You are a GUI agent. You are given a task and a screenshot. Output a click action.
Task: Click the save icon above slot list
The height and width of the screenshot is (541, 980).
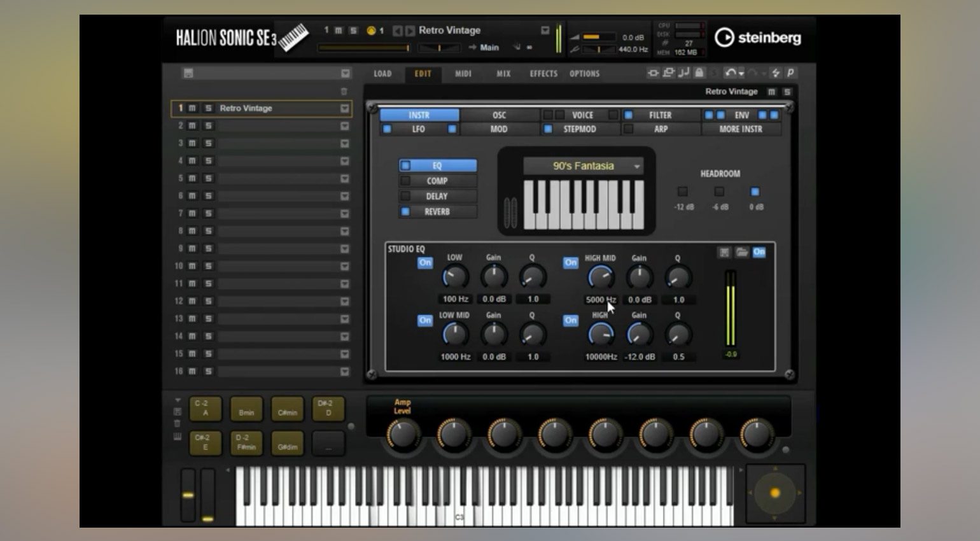tap(188, 73)
